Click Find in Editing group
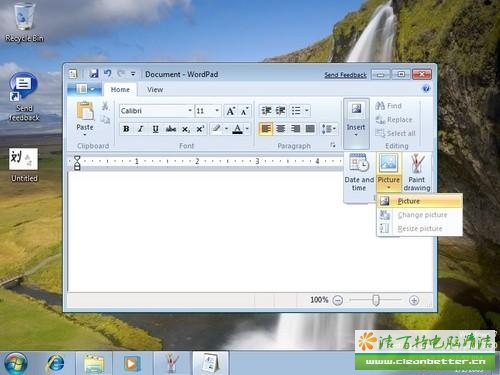 click(x=388, y=106)
